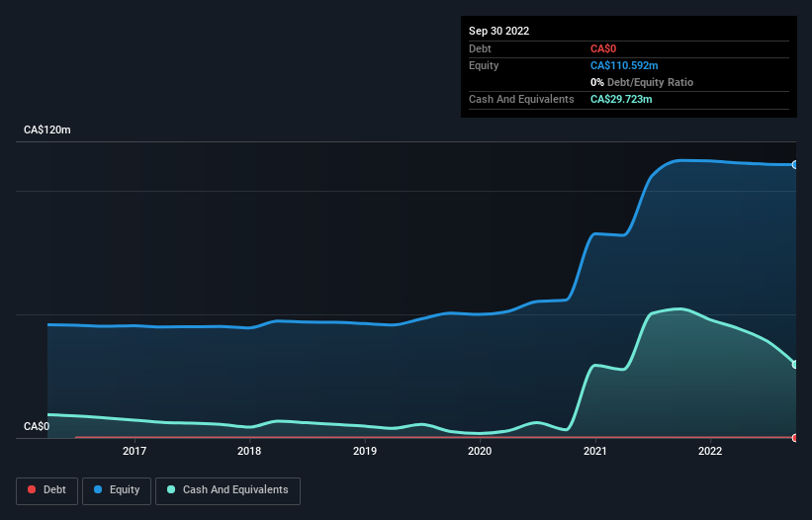Click Cash And Equivalents label in tooltip
Screen dimensions: 812x520
[521, 99]
